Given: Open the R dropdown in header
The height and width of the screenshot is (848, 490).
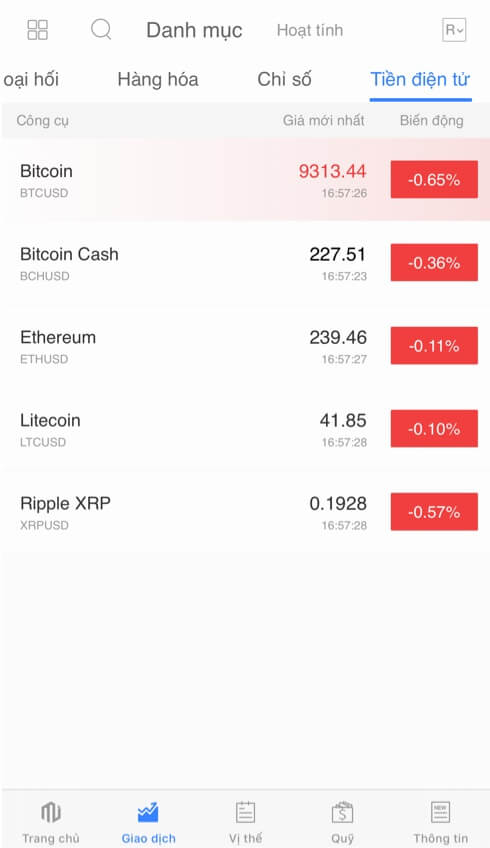Looking at the screenshot, I should (454, 30).
